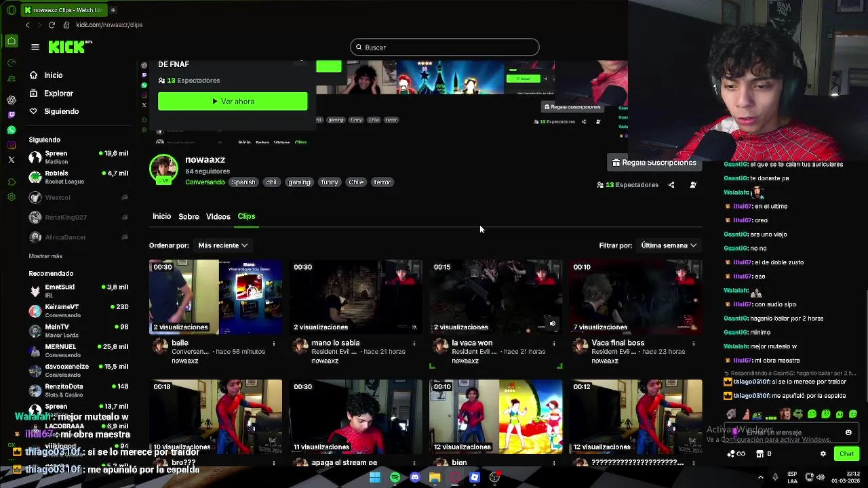This screenshot has height=488, width=868.
Task: Switch to the Sobre channel tab
Action: pos(189,217)
